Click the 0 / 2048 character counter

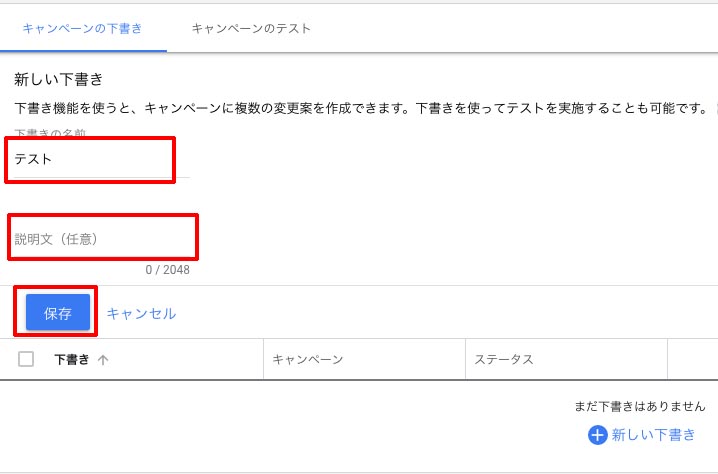click(168, 270)
